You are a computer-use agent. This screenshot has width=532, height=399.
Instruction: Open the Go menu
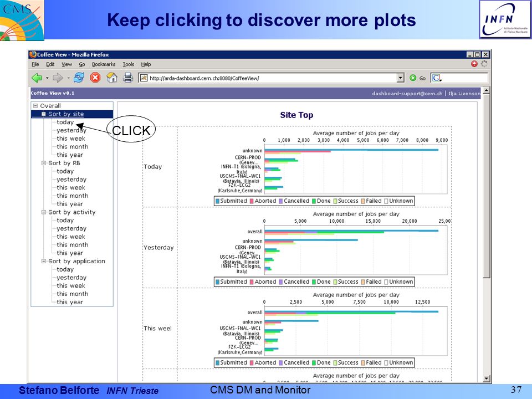[x=82, y=64]
